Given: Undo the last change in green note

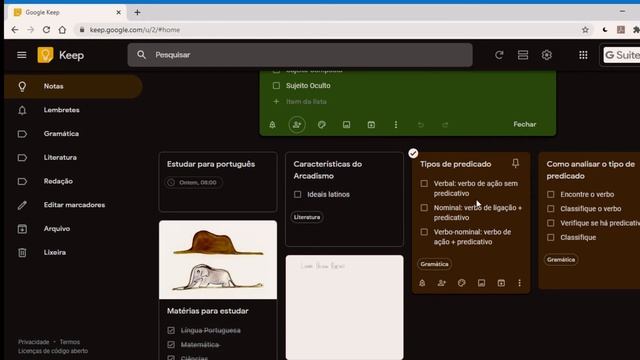Looking at the screenshot, I should coord(420,124).
